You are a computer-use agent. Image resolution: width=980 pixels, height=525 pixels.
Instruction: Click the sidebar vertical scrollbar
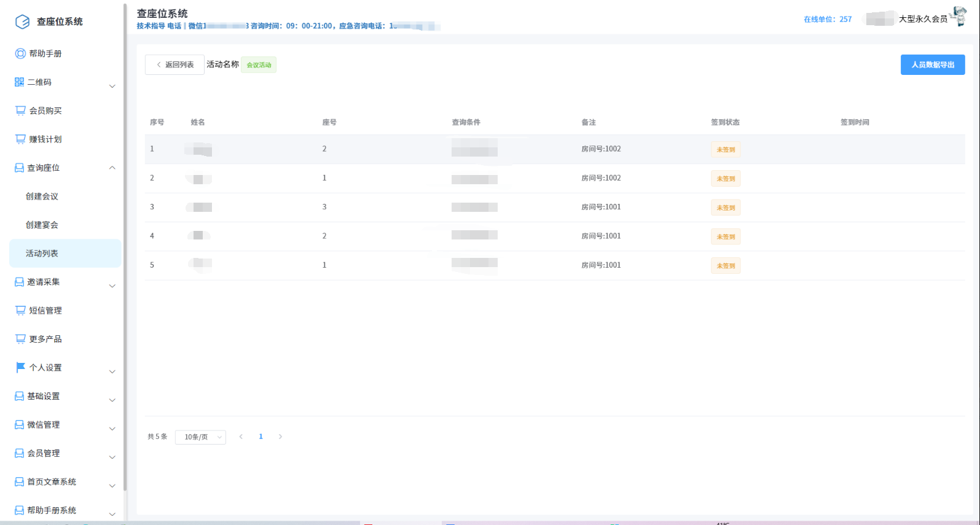point(125,246)
